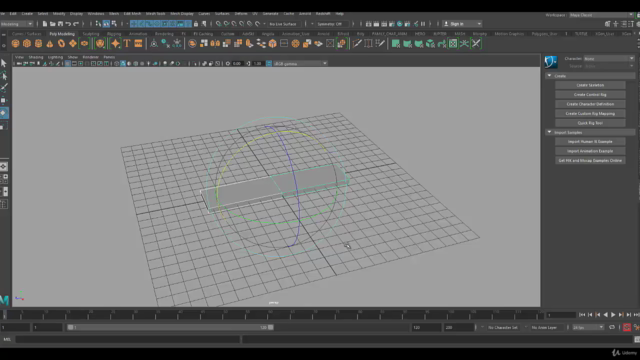Image resolution: width=640 pixels, height=360 pixels.
Task: Open the sRGB gamma view transform dropdown
Action: 300,64
